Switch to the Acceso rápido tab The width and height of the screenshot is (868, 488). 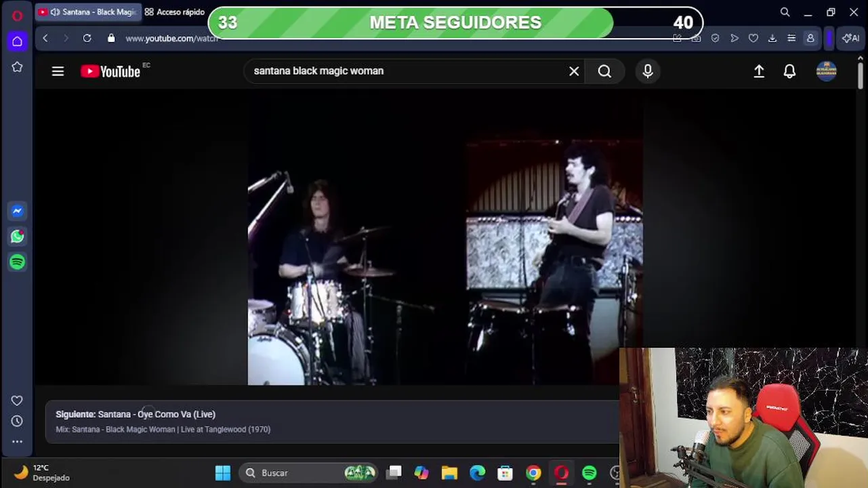click(174, 12)
